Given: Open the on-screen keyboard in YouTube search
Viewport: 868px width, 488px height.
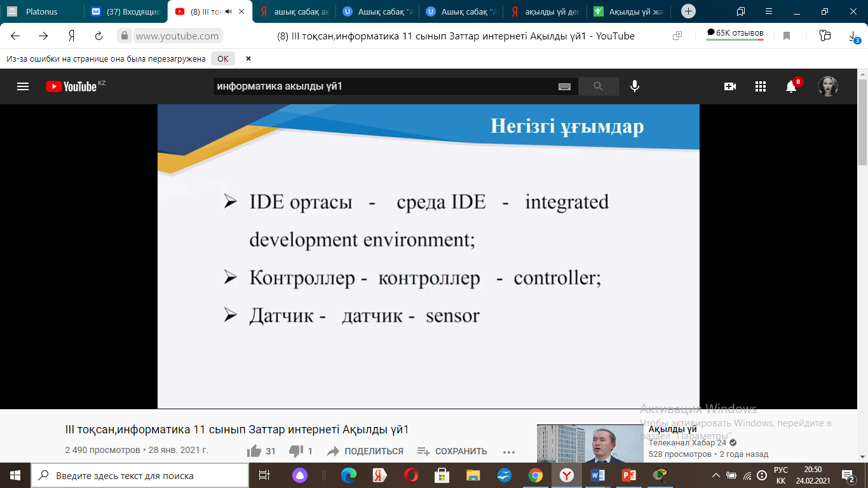Looking at the screenshot, I should pyautogui.click(x=564, y=86).
